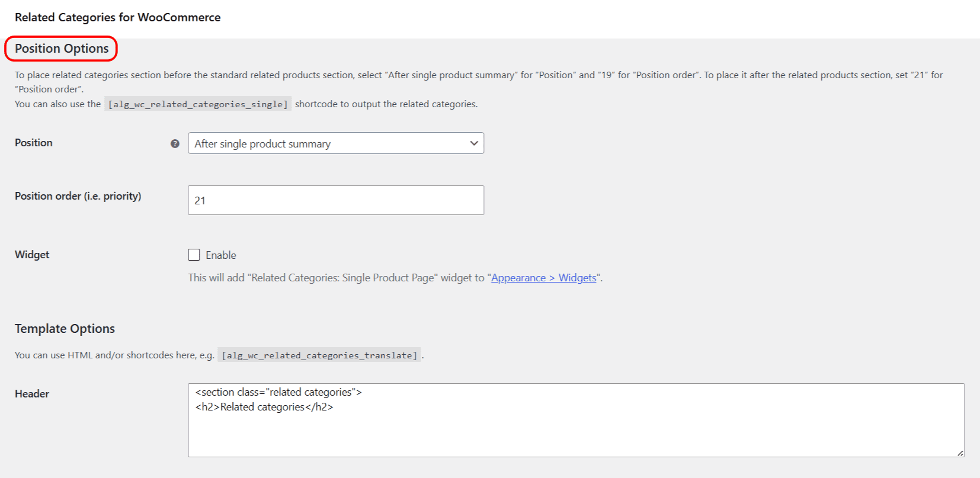Open the Position dropdown
This screenshot has height=478, width=980.
tap(336, 143)
